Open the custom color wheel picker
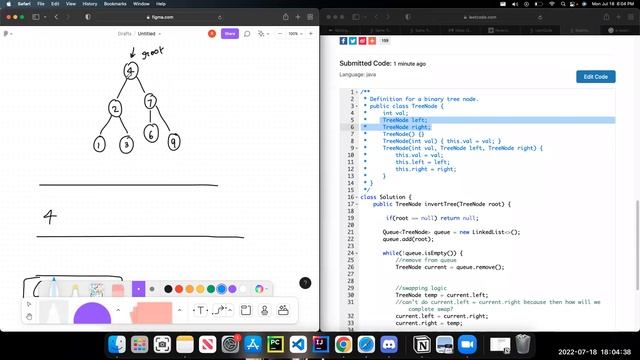This screenshot has width=640, height=360. click(259, 289)
